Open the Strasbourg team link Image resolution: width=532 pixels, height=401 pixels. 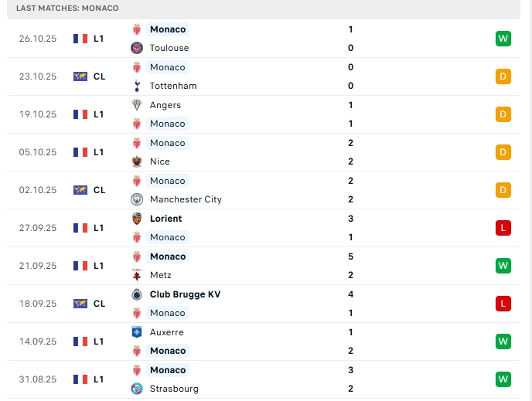(174, 389)
